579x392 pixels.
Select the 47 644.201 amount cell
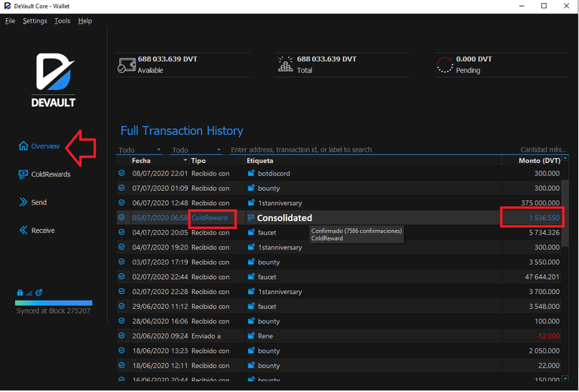tap(532, 277)
